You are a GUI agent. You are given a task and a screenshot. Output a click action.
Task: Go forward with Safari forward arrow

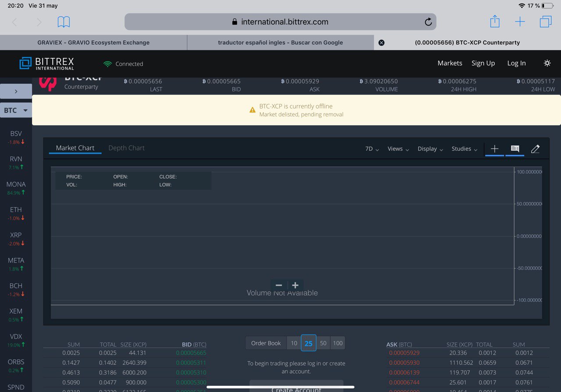pyautogui.click(x=39, y=22)
